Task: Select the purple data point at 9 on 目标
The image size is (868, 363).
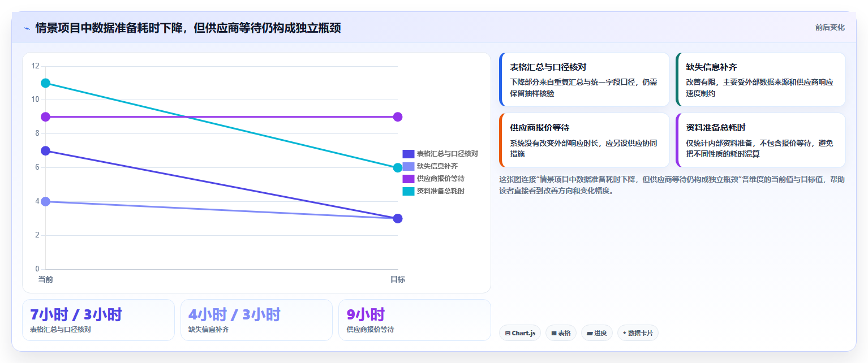Action: 398,117
